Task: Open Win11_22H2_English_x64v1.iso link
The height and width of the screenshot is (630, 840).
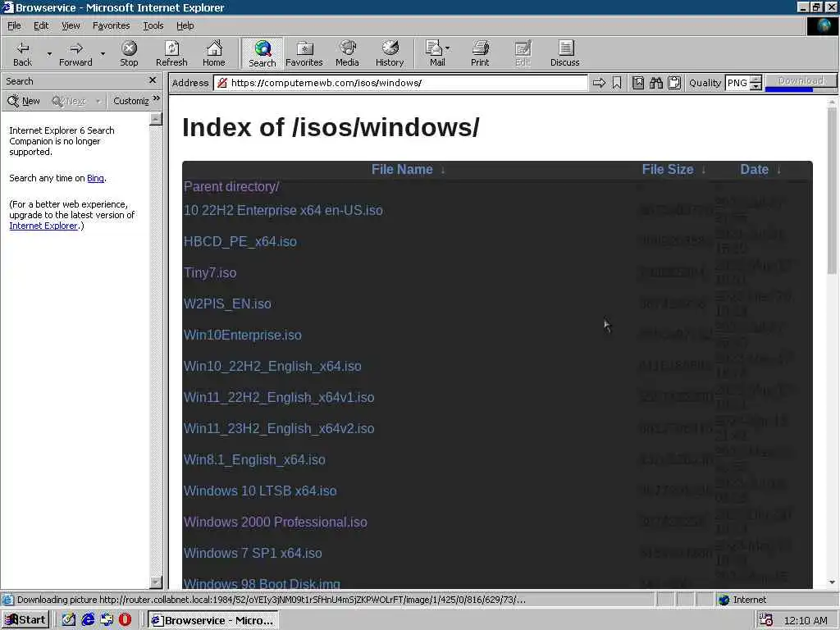Action: (x=279, y=397)
